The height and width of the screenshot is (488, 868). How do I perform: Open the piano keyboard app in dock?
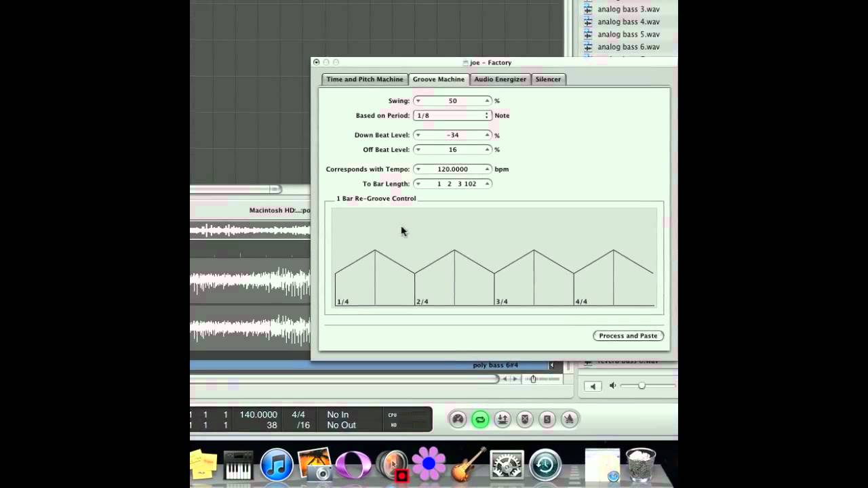[238, 466]
